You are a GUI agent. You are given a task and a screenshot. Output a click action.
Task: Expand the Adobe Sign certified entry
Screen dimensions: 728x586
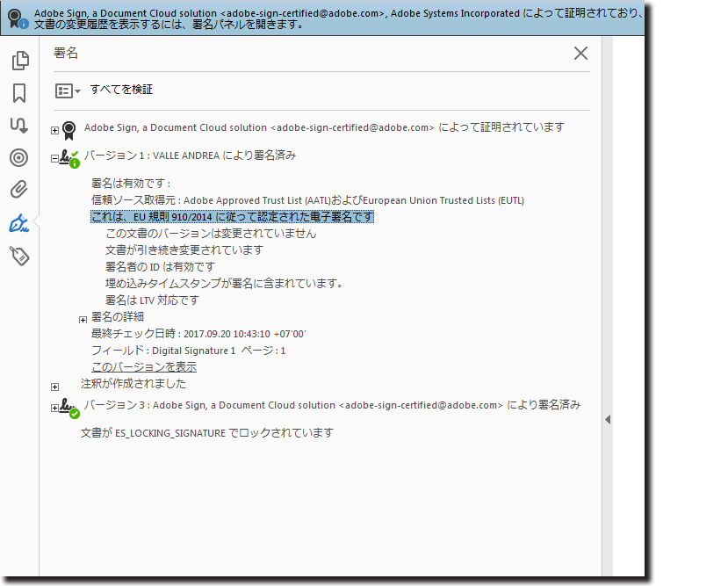(x=54, y=131)
